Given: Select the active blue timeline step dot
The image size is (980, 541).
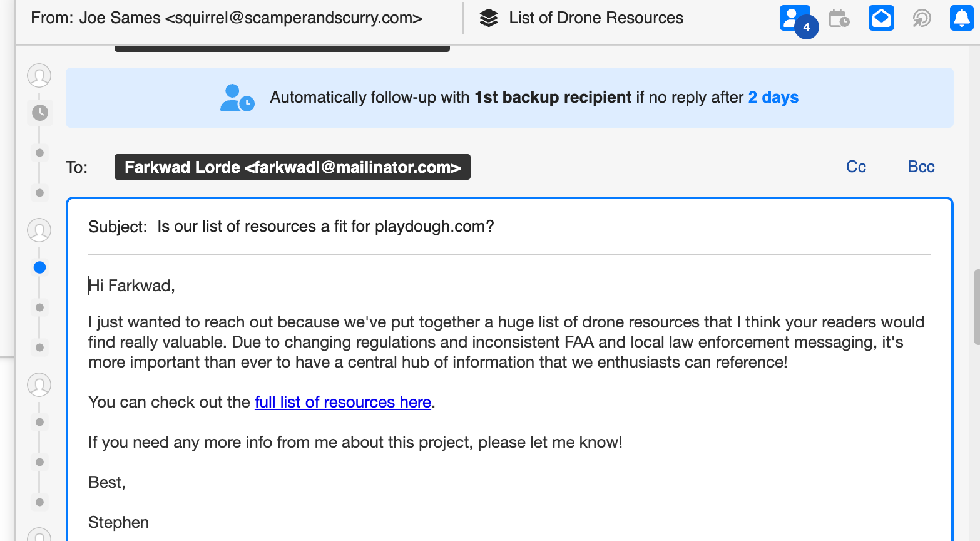Looking at the screenshot, I should (39, 268).
